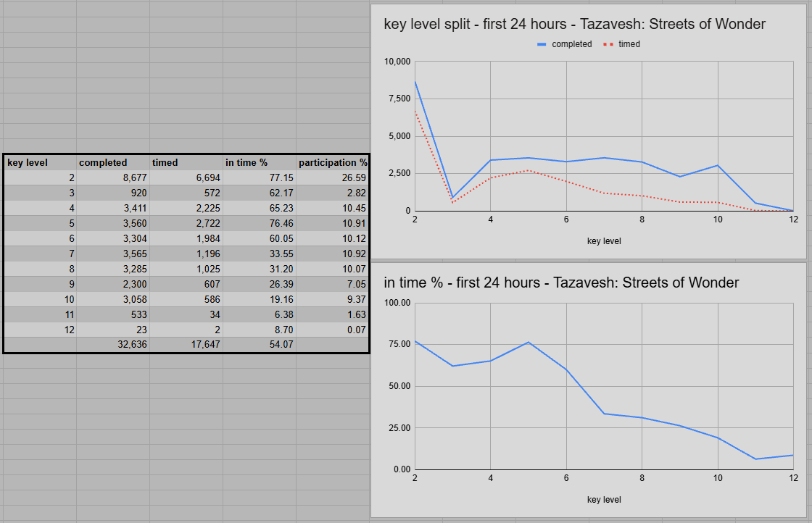
Task: Click participation value 0.07
Action: pos(333,330)
